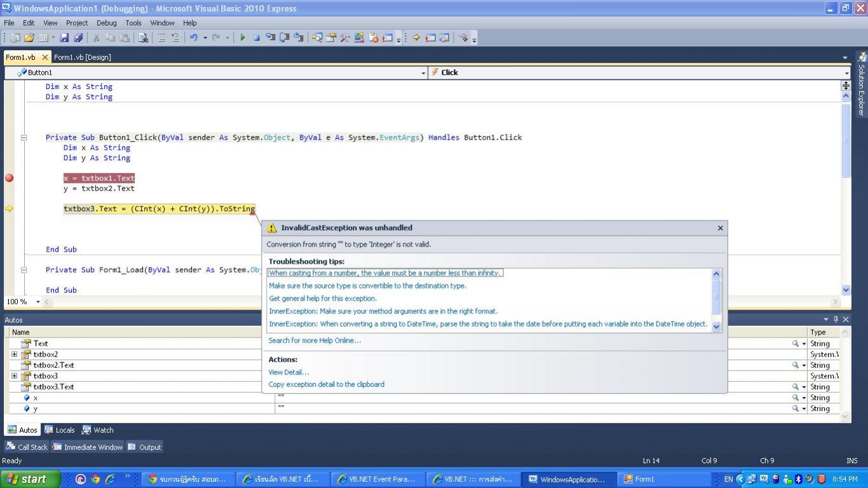Click the Step Into debug icon

pos(271,37)
